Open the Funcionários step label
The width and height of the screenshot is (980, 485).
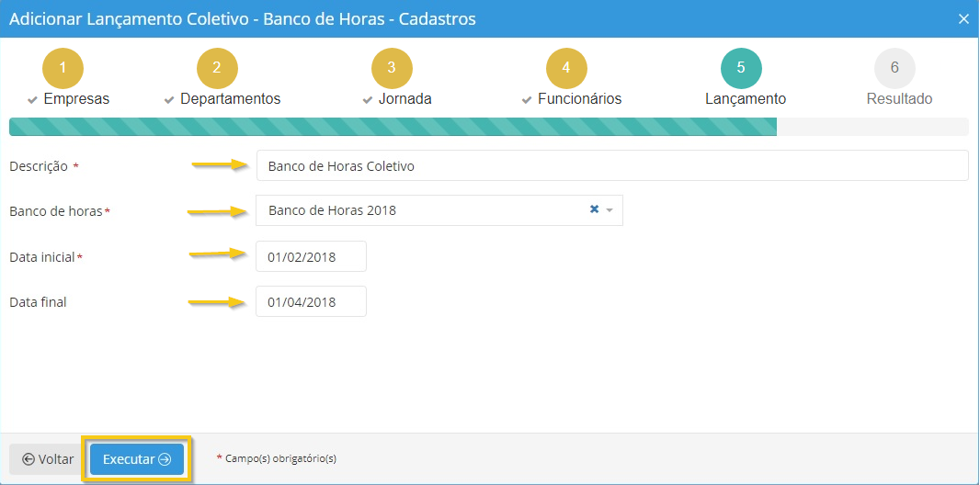(x=579, y=99)
